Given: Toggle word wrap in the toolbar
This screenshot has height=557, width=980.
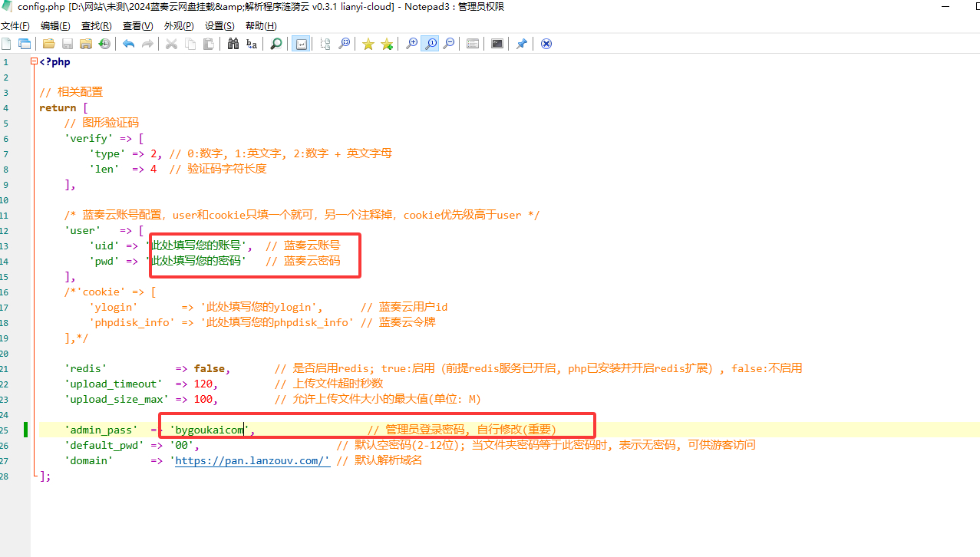Looking at the screenshot, I should point(301,44).
